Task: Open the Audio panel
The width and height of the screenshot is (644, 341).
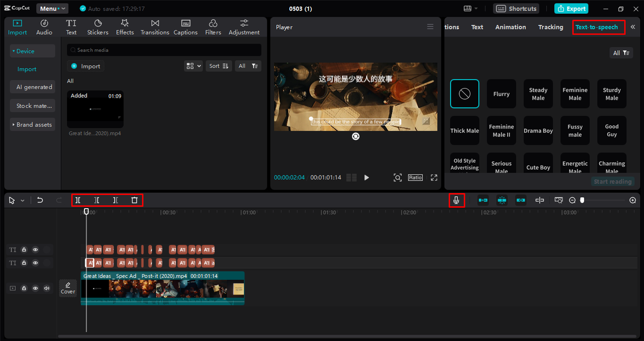Action: point(44,27)
